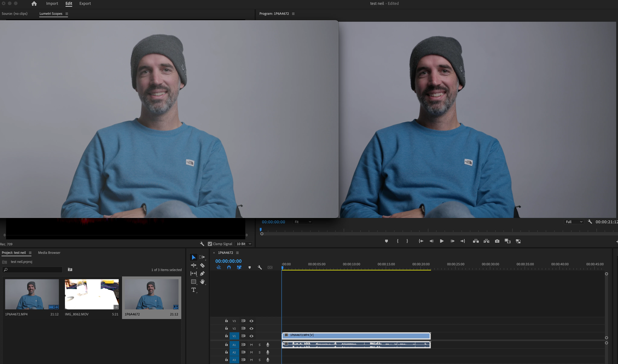Select the IMG_8062.MOV thumbnail
618x364 pixels.
92,294
